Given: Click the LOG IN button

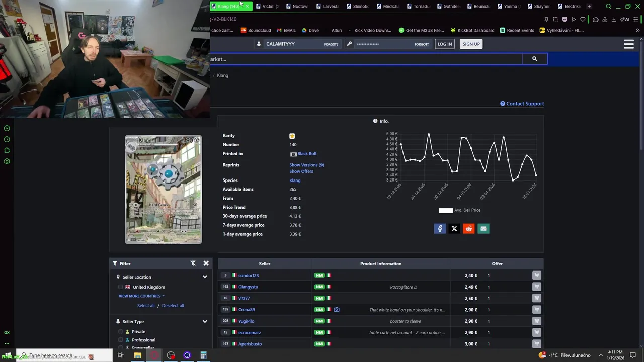Looking at the screenshot, I should point(445,44).
